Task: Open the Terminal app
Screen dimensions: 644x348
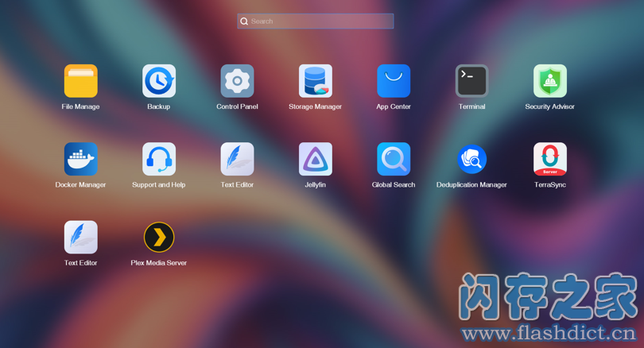Action: [471, 81]
